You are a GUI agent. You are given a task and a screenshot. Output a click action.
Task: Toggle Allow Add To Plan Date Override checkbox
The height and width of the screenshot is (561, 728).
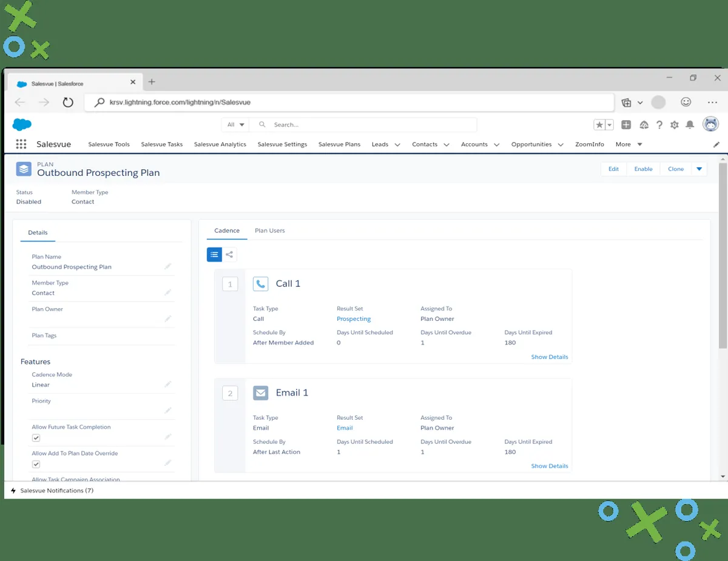point(36,464)
